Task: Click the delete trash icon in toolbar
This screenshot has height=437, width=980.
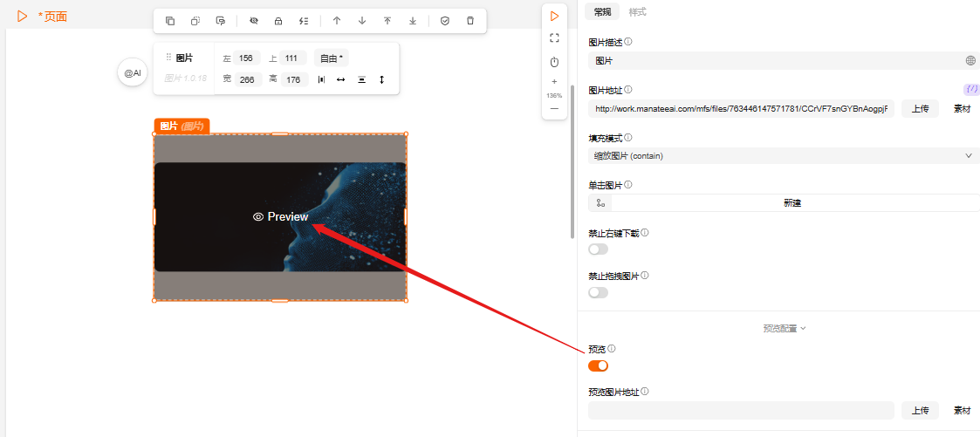Action: click(x=470, y=21)
